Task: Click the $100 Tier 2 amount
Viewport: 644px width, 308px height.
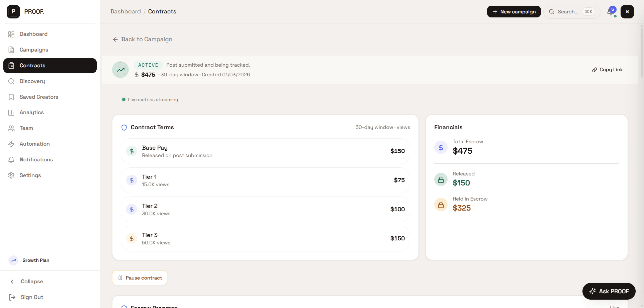Action: click(397, 210)
